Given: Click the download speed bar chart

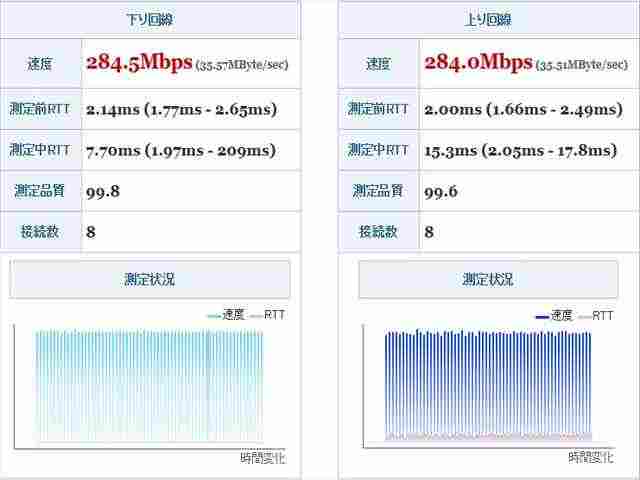Looking at the screenshot, I should pyautogui.click(x=149, y=386).
